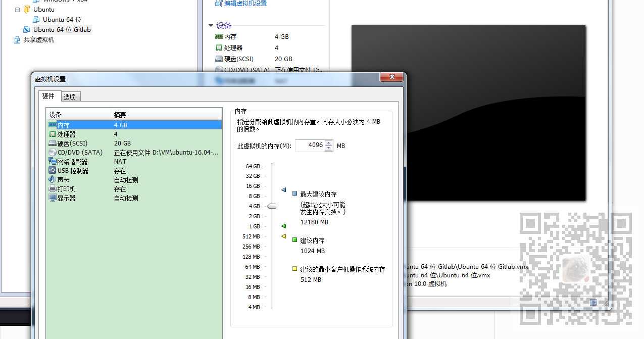The image size is (644, 339).
Task: Click the memory slider handle at 4 GB
Action: 272,206
